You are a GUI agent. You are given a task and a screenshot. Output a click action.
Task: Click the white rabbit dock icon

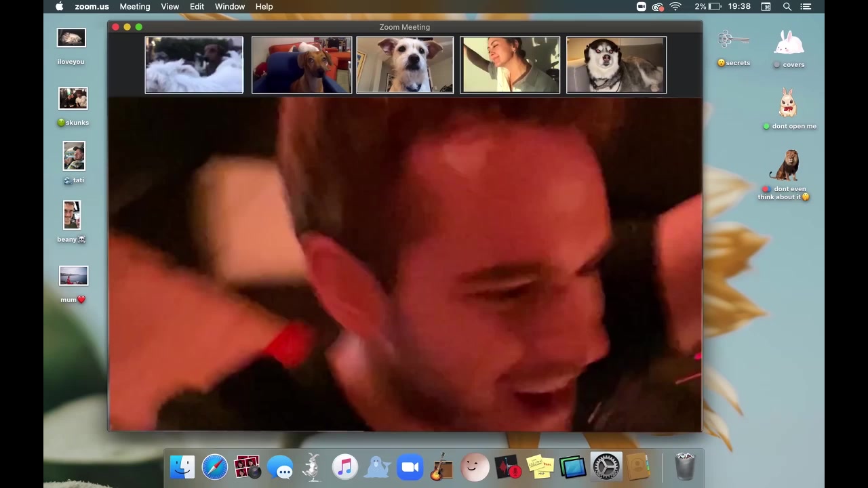[313, 467]
